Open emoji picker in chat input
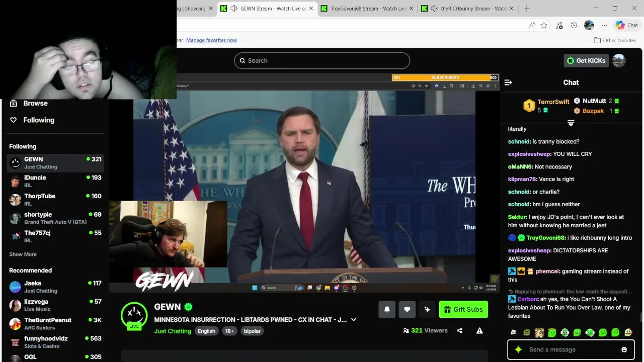This screenshot has height=362, width=644. coord(624,349)
